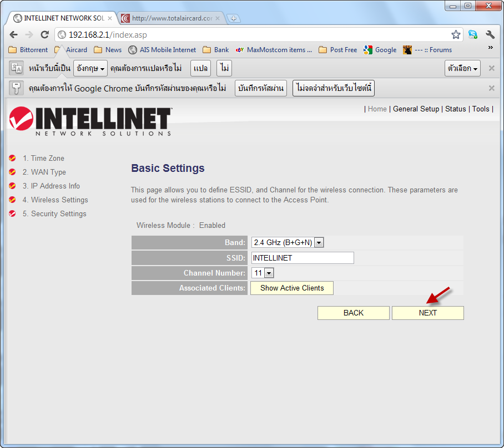Click the SSID INTELLINET text field
The height and width of the screenshot is (448, 504).
(x=303, y=258)
